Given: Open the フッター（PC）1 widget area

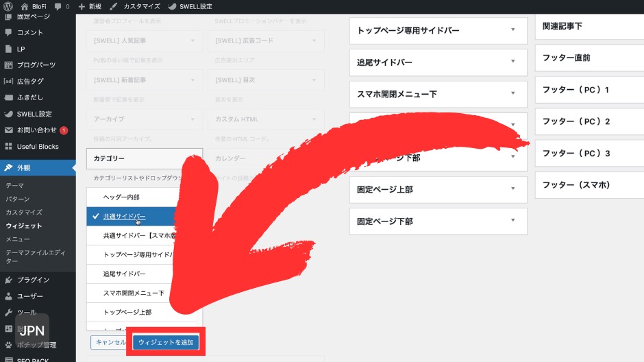Looking at the screenshot, I should coord(589,90).
